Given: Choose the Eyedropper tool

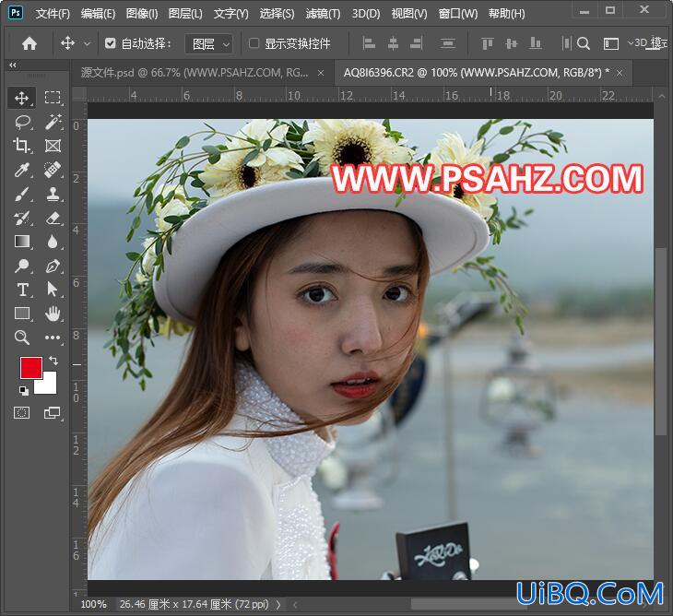Looking at the screenshot, I should pos(21,170).
